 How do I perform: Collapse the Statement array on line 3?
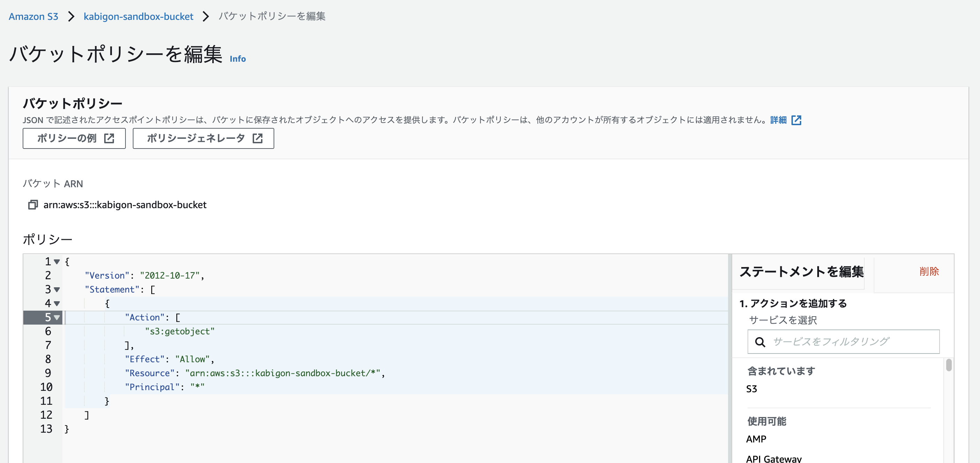point(57,289)
